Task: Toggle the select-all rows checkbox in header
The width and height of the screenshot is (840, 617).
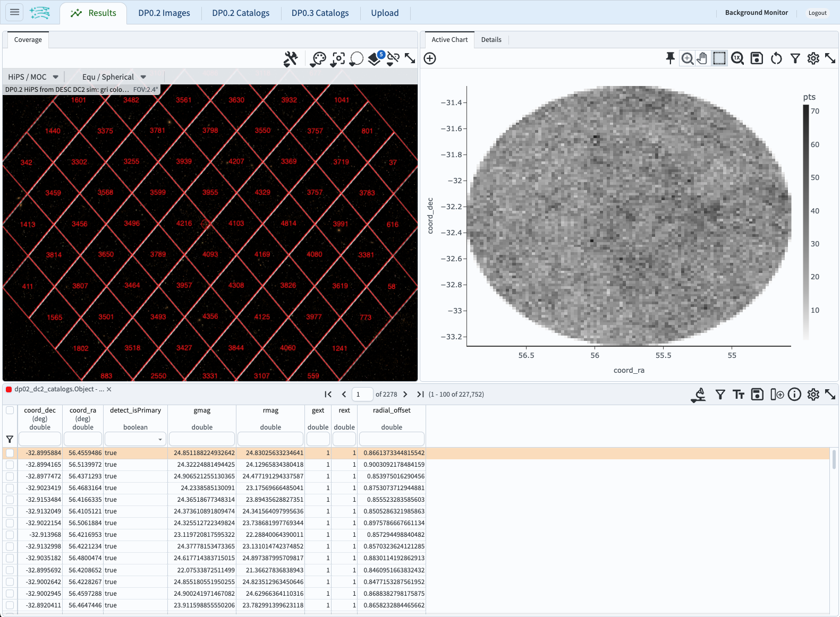Action: 10,410
